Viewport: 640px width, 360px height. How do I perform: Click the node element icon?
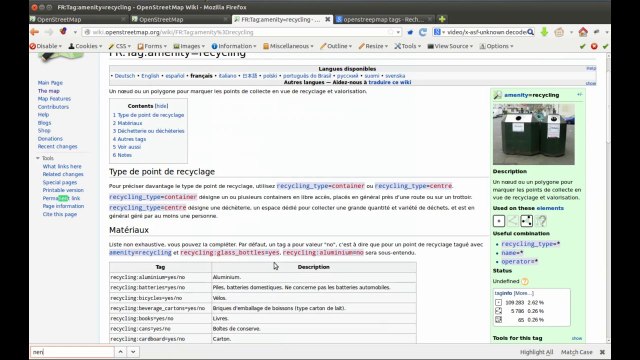[x=499, y=221]
